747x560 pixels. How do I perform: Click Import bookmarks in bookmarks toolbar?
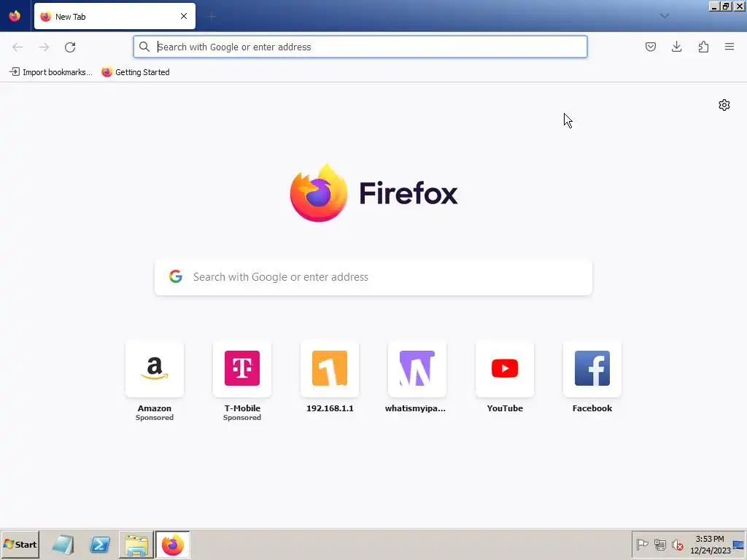coord(51,72)
